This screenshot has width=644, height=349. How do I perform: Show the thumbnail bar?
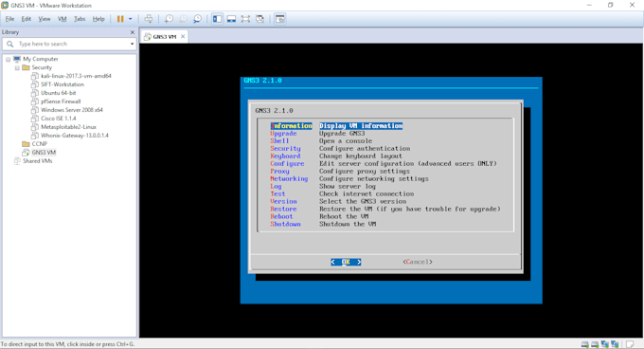coord(232,19)
